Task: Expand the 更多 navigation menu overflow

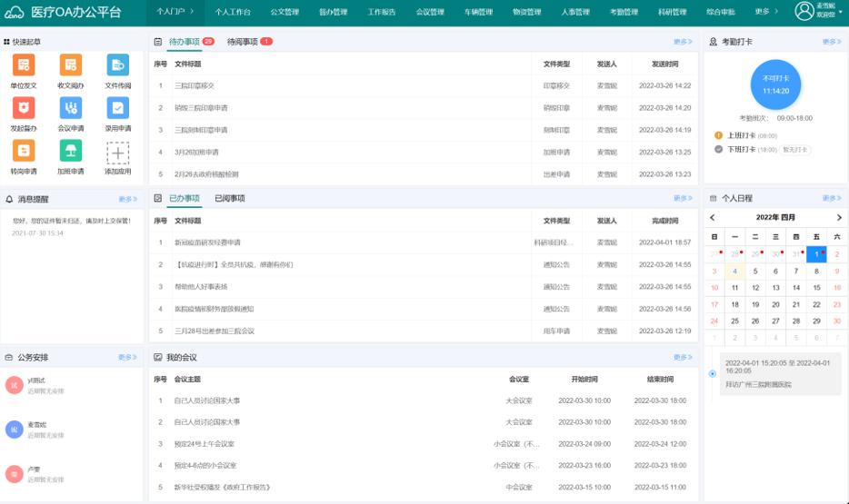Action: click(x=766, y=12)
